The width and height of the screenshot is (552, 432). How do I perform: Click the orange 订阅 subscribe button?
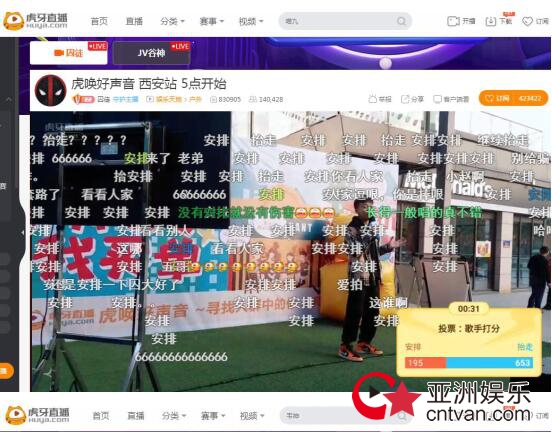pyautogui.click(x=513, y=99)
